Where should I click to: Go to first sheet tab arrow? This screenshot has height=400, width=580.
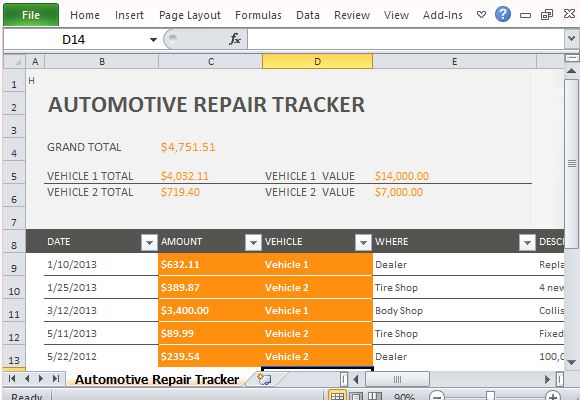click(x=12, y=379)
